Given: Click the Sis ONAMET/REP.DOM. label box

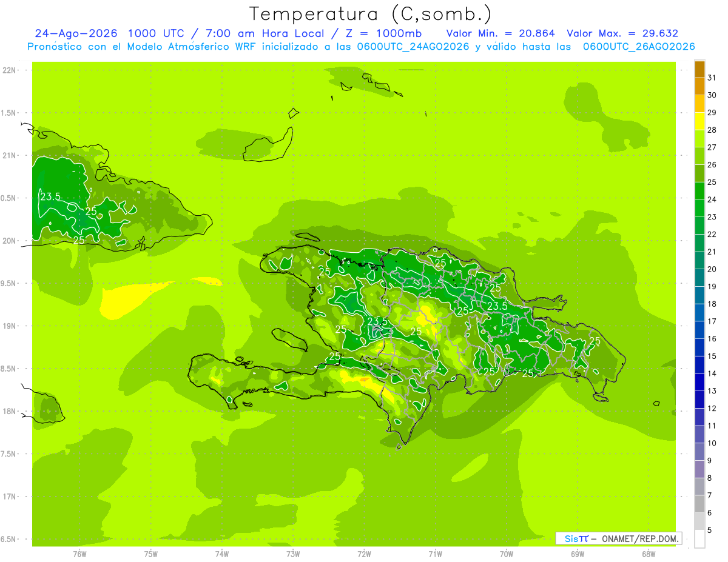Looking at the screenshot, I should tap(619, 538).
